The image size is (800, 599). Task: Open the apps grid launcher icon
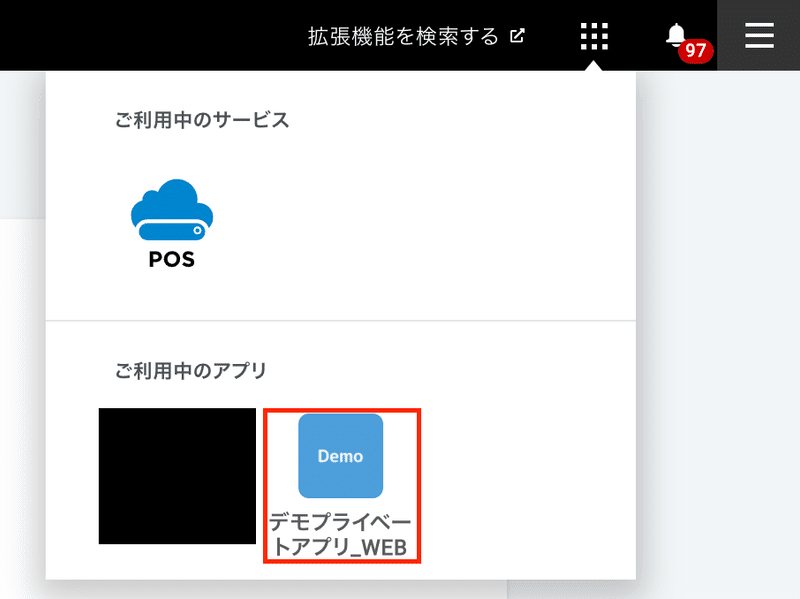coord(594,36)
